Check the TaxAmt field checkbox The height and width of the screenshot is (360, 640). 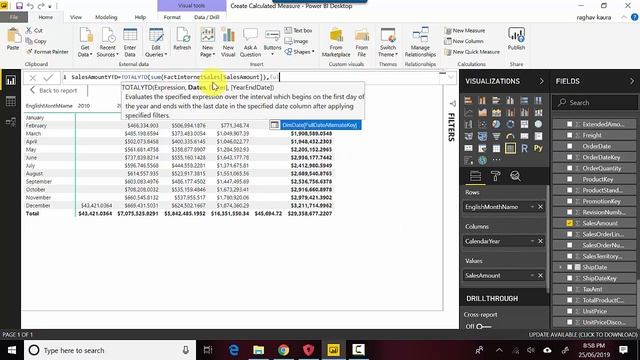(569, 289)
